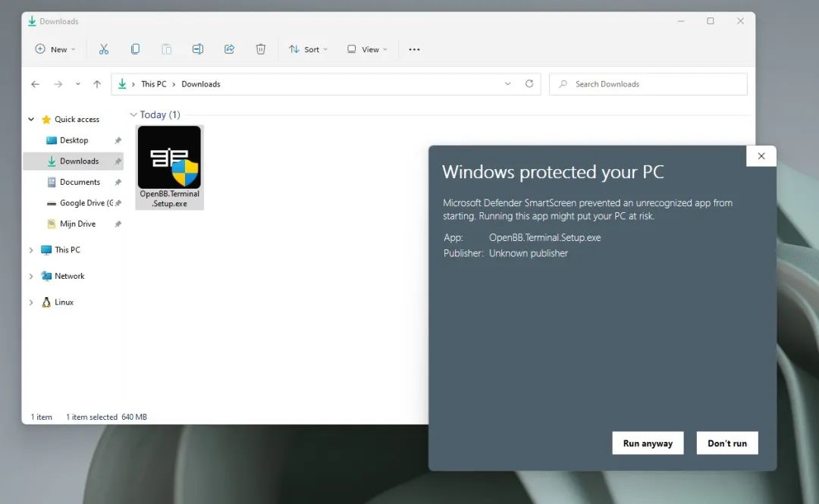Viewport: 819px width, 504px height.
Task: Open Documents in the sidebar
Action: coord(80,182)
